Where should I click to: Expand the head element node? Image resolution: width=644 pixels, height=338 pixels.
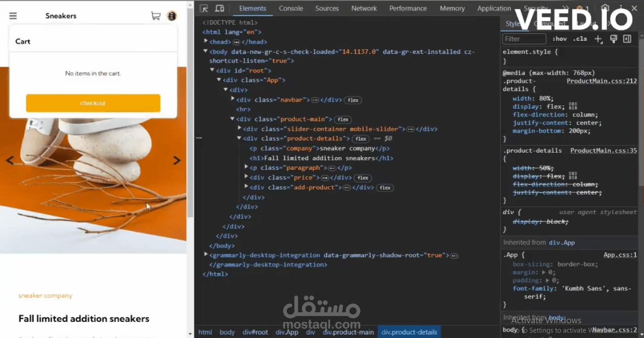coord(206,41)
